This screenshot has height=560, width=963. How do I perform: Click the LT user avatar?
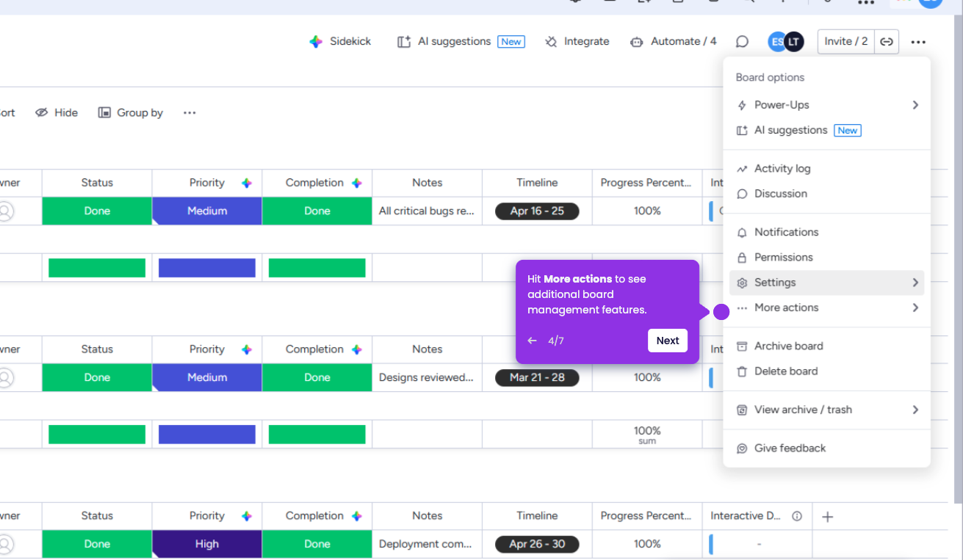[x=793, y=42]
